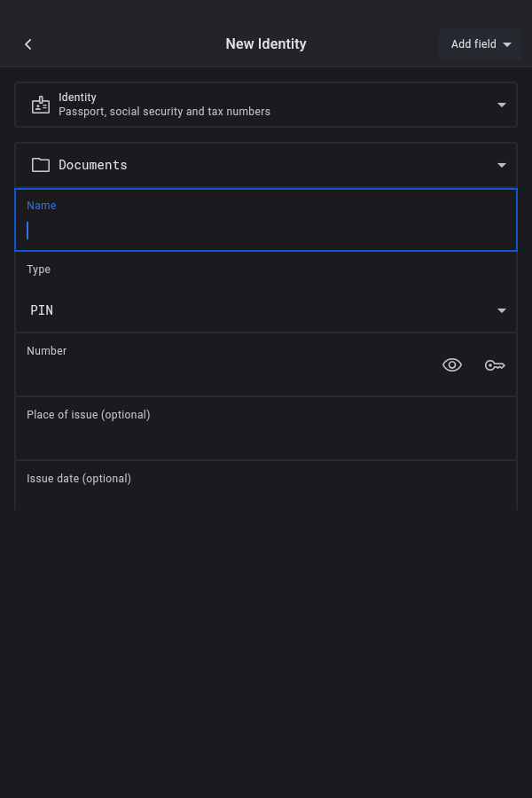Click the Add field button

click(x=473, y=44)
